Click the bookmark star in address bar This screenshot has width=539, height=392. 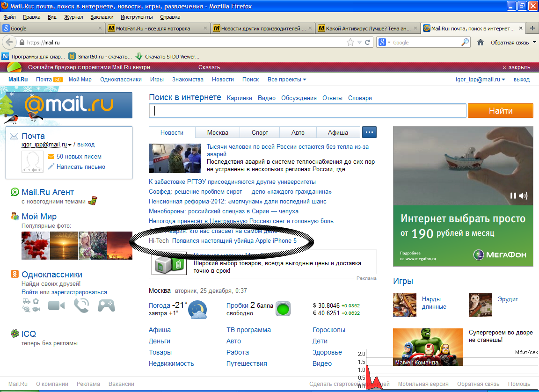(x=350, y=42)
